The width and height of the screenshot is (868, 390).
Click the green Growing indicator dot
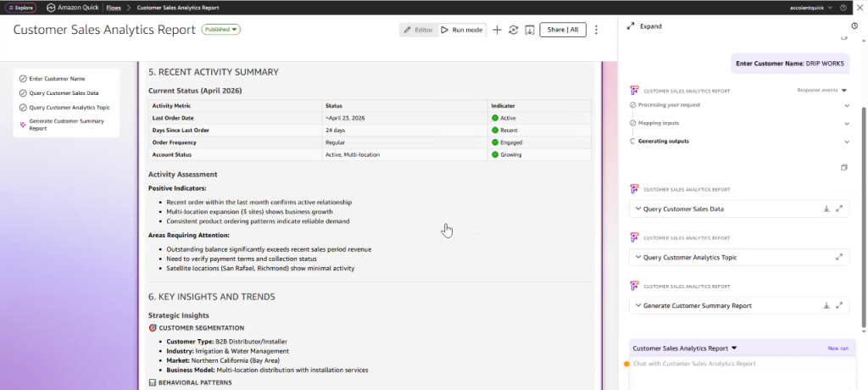tap(495, 154)
